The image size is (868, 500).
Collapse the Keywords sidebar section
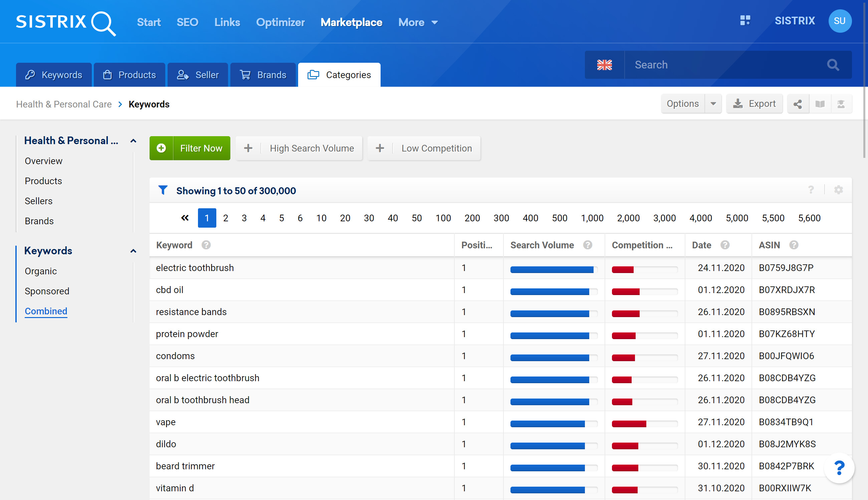[133, 251]
